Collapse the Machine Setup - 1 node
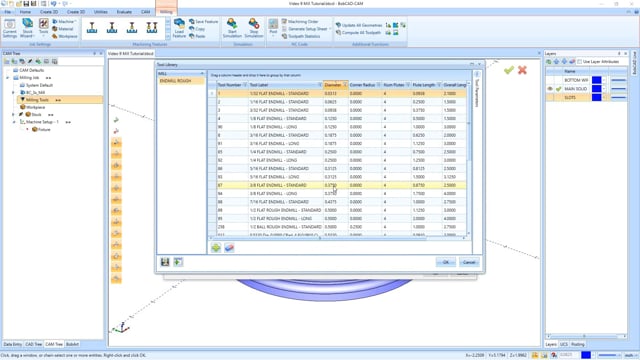This screenshot has height=360, width=640. 13,122
